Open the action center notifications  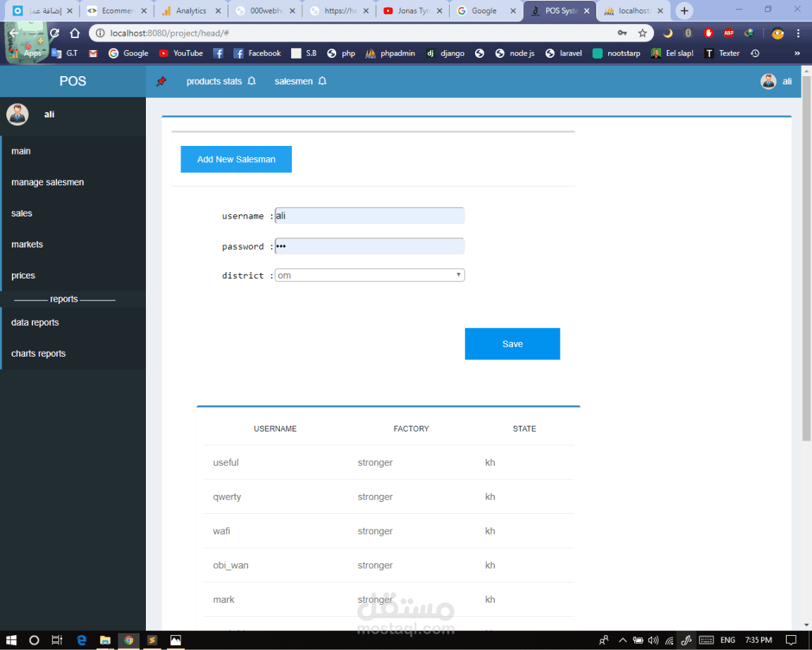click(791, 640)
